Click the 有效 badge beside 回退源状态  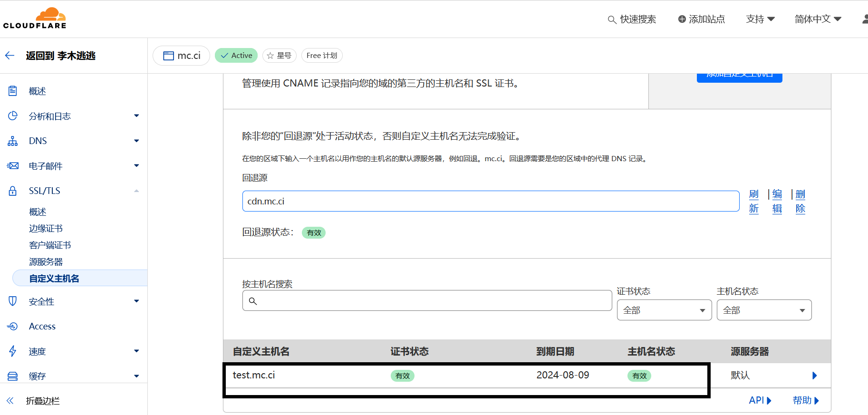[x=314, y=233]
